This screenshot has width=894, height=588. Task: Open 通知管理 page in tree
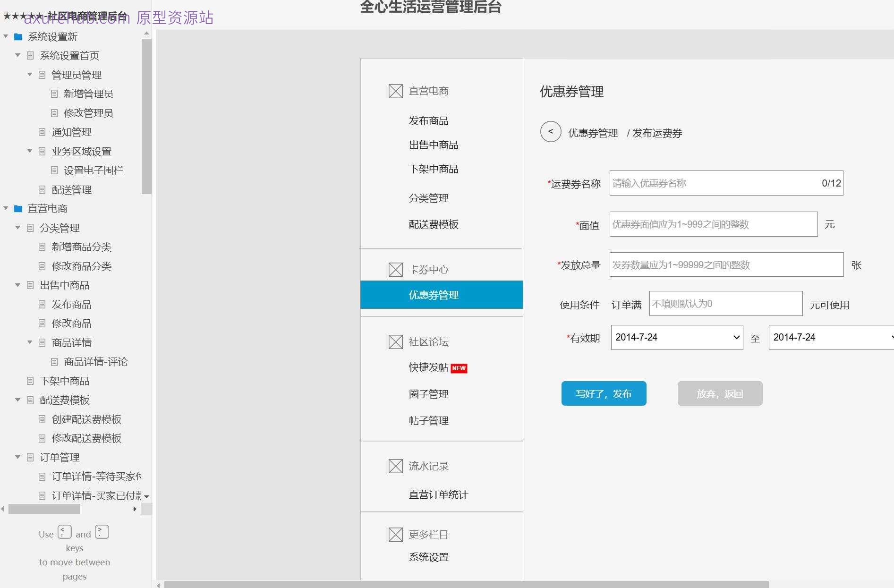[x=71, y=132]
